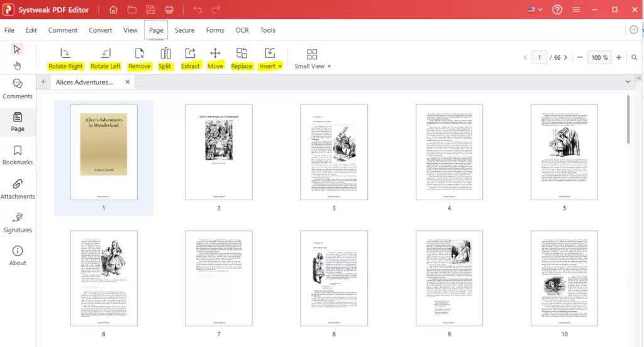Open the Attachments side panel
This screenshot has width=644, height=347.
coord(17,189)
